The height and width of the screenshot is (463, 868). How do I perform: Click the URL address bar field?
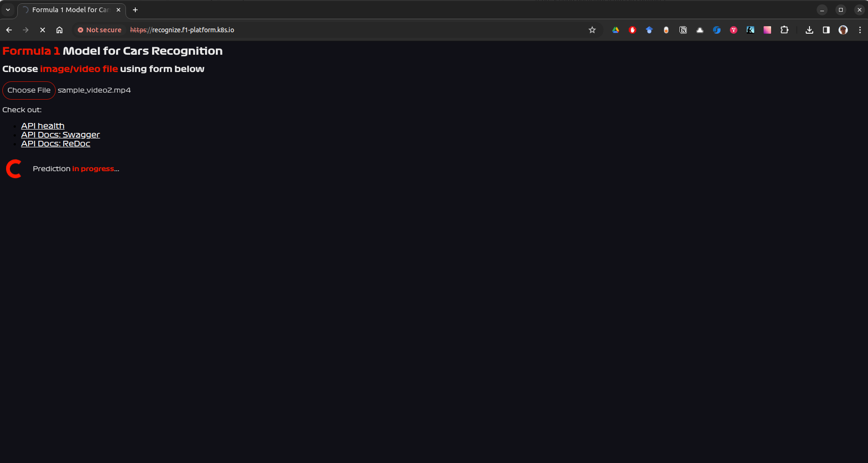[356, 30]
